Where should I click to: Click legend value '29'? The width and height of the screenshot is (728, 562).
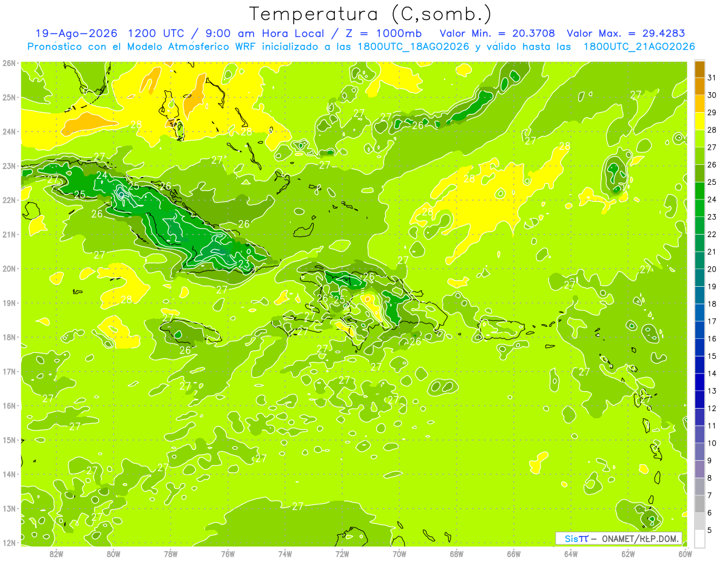coord(712,112)
